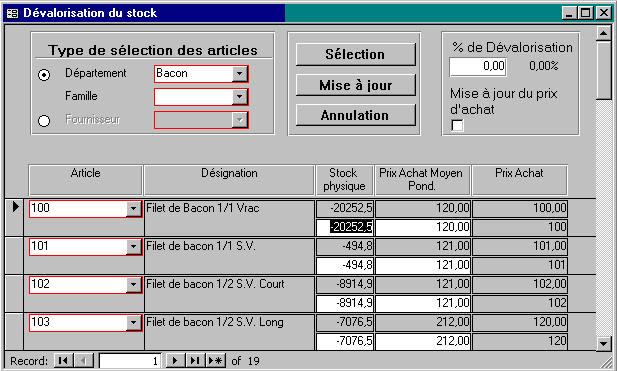Click editable stock field -494,8
This screenshot has width=617, height=371.
click(x=345, y=265)
